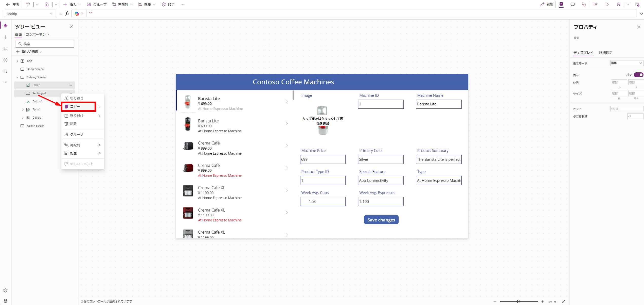
Task: Preview the app with the play icon
Action: point(607,5)
